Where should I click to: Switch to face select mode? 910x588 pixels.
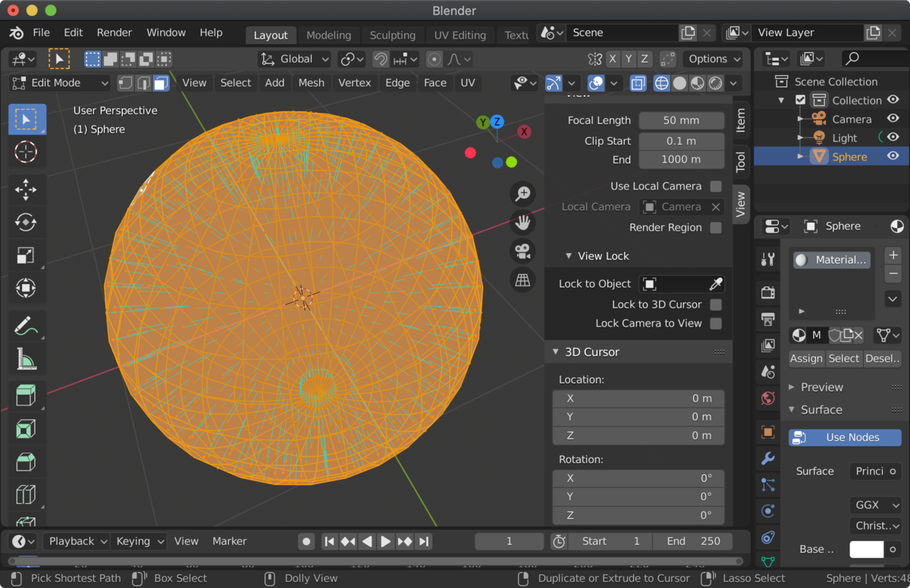[161, 83]
